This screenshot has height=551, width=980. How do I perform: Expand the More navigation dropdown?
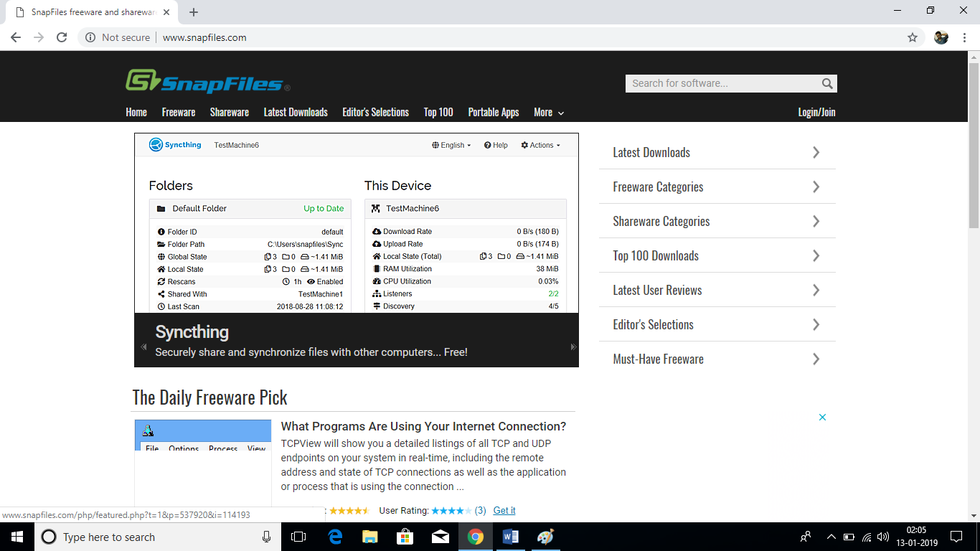point(549,113)
